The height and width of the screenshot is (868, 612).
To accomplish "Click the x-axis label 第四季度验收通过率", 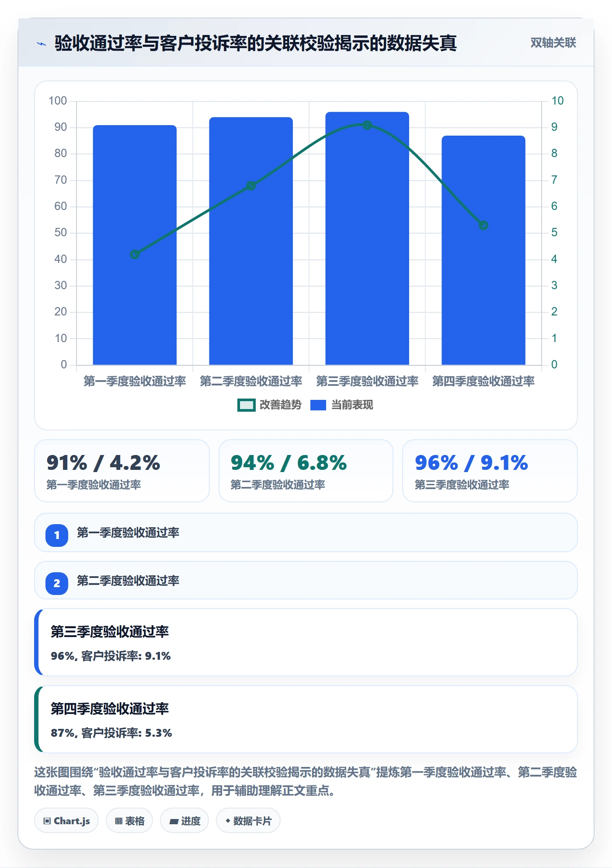I will [x=483, y=381].
